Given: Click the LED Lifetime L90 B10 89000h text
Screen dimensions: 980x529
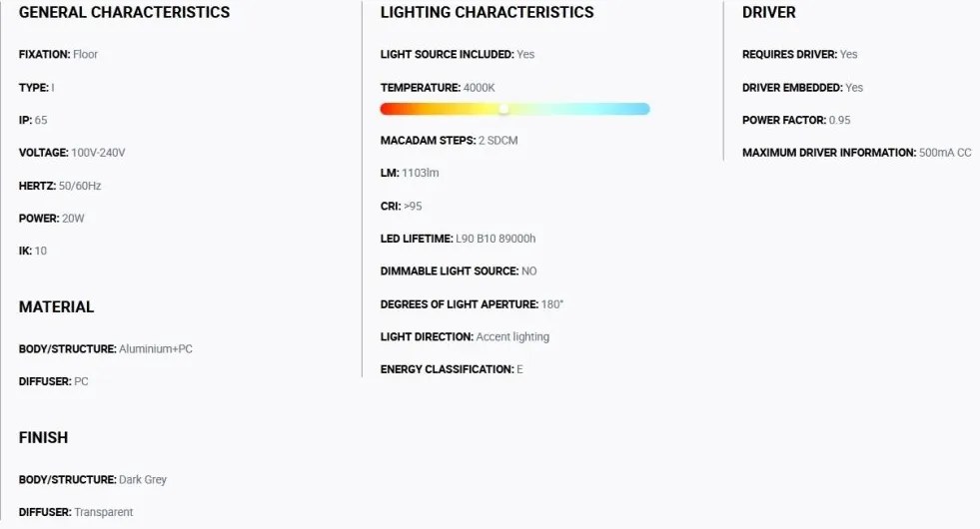Looking at the screenshot, I should coord(495,239).
